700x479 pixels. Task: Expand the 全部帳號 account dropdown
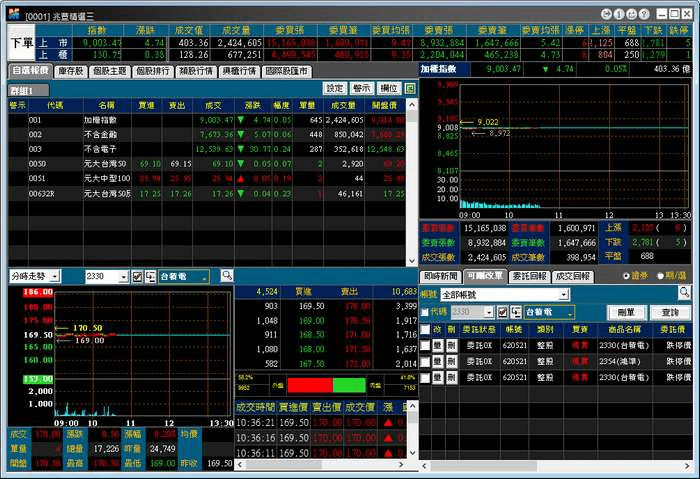[x=563, y=295]
